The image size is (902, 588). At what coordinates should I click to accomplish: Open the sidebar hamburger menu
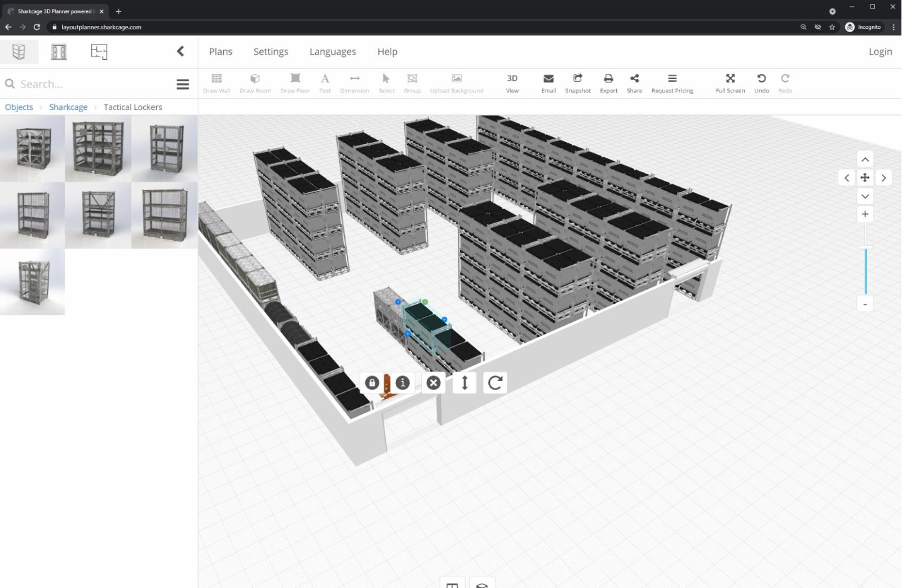click(183, 83)
